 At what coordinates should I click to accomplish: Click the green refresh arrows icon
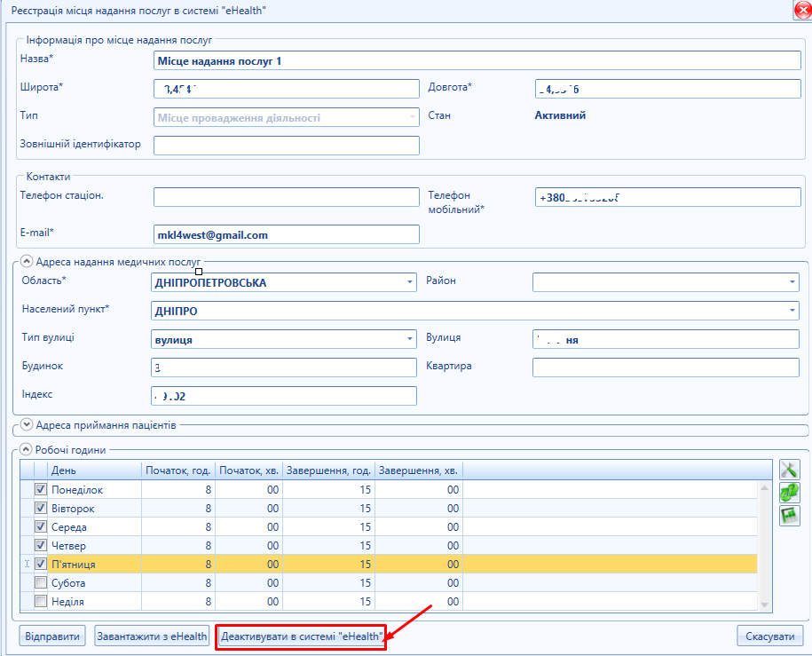[789, 493]
